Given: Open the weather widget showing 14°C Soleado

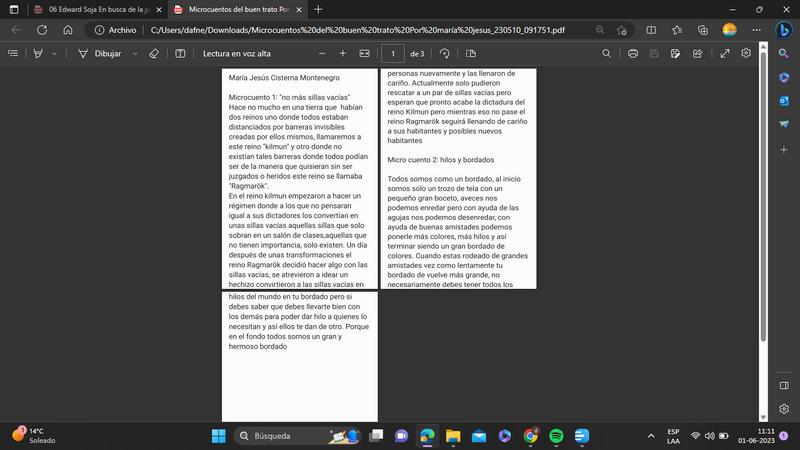Looking at the screenshot, I should [x=33, y=436].
